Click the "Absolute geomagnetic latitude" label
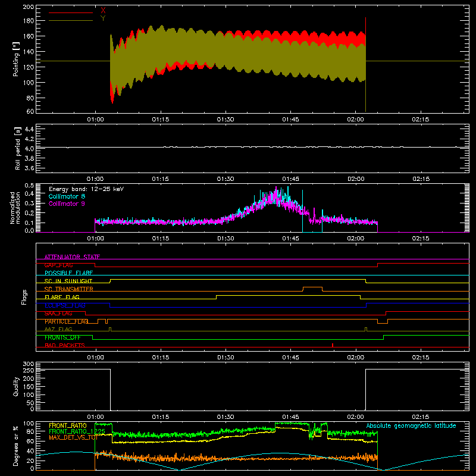This screenshot has width=476, height=476. coord(411,425)
